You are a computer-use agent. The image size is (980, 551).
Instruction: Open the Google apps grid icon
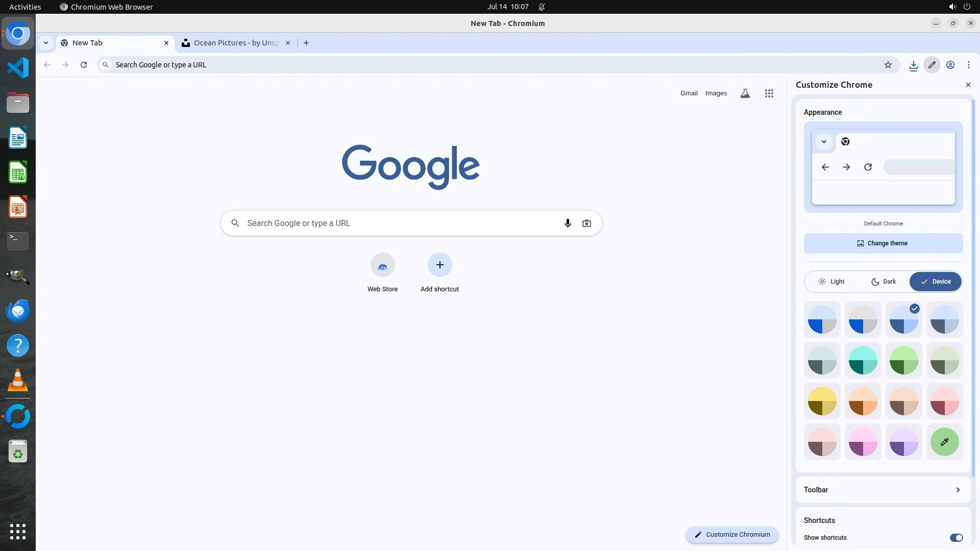[x=769, y=93]
